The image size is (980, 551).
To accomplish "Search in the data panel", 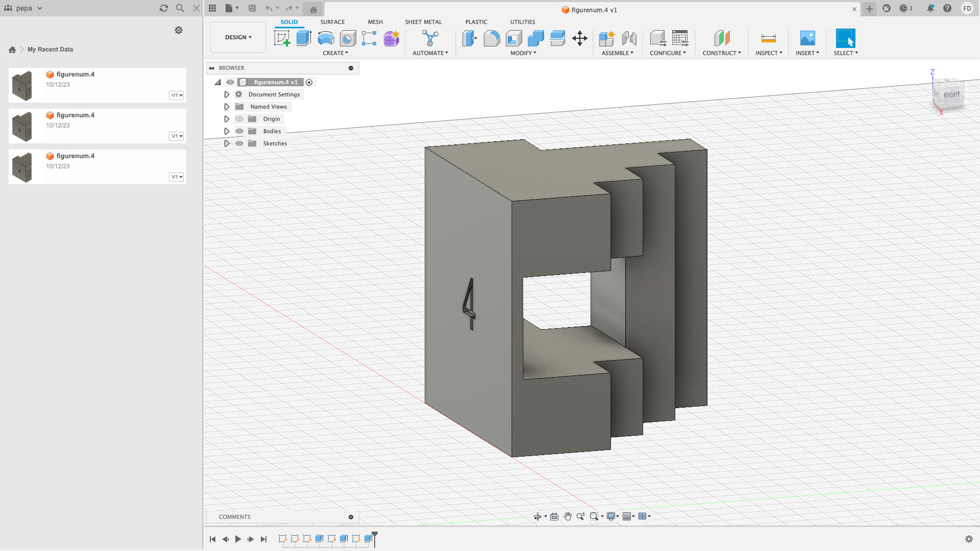I will pyautogui.click(x=180, y=8).
